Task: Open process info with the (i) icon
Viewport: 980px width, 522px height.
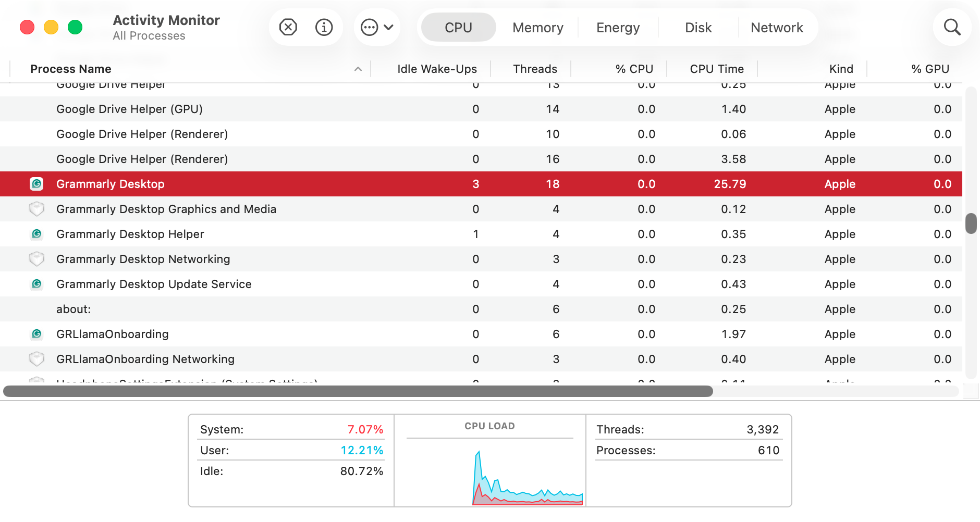Action: pyautogui.click(x=324, y=27)
